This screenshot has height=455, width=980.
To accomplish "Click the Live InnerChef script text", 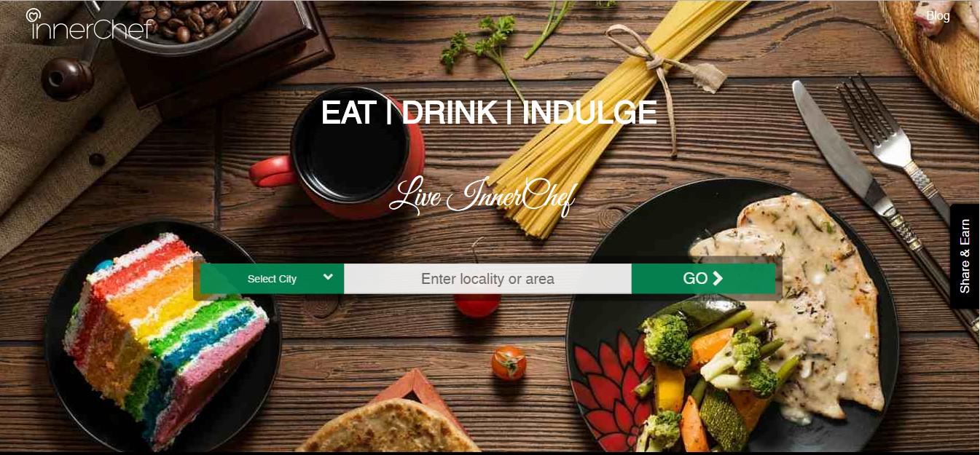I will tap(482, 197).
